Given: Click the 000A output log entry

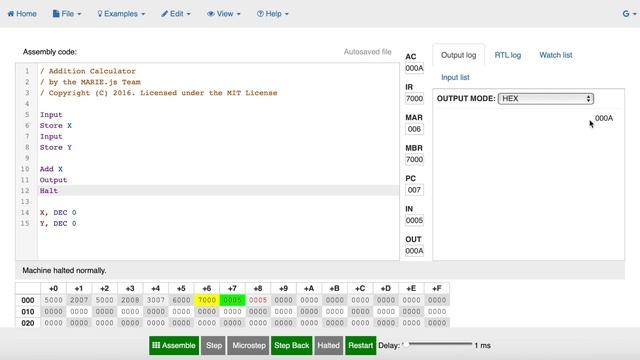Looking at the screenshot, I should coord(604,118).
